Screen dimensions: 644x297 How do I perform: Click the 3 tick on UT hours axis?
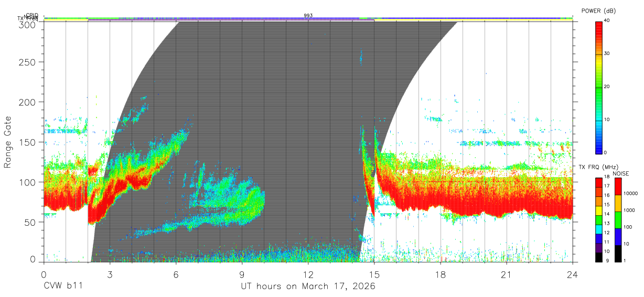point(110,274)
